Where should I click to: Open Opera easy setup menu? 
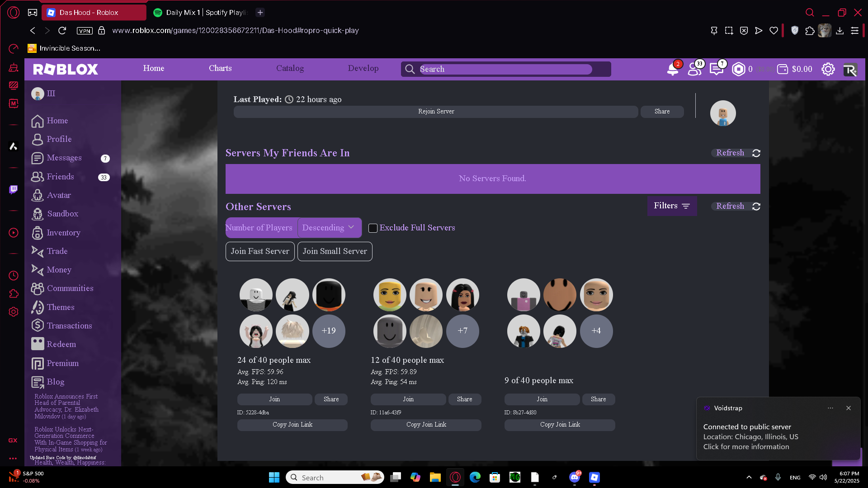tap(854, 30)
